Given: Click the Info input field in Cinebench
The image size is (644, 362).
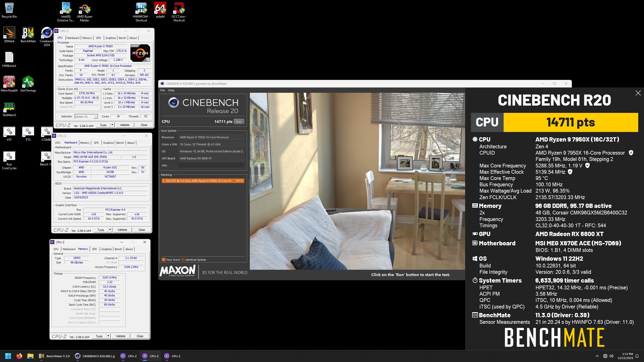Looking at the screenshot, I should (x=211, y=165).
